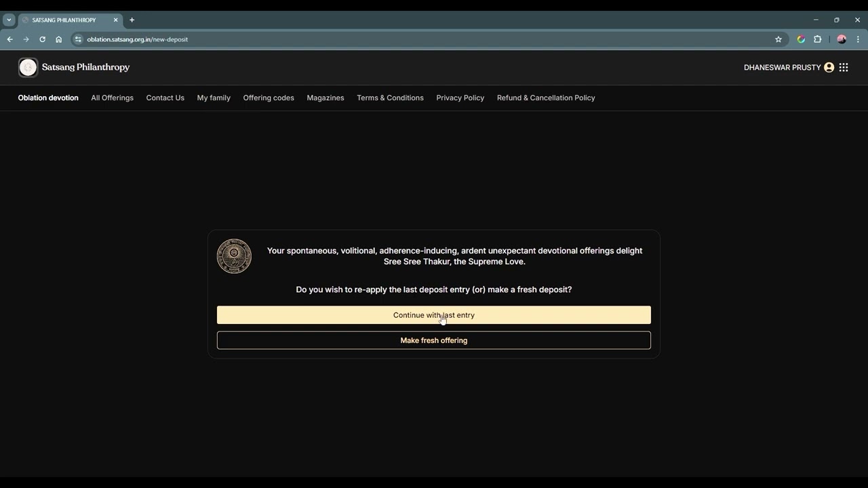Select the SATSANG PHILANTHROPY browser tab
Viewport: 868px width, 488px height.
point(70,20)
